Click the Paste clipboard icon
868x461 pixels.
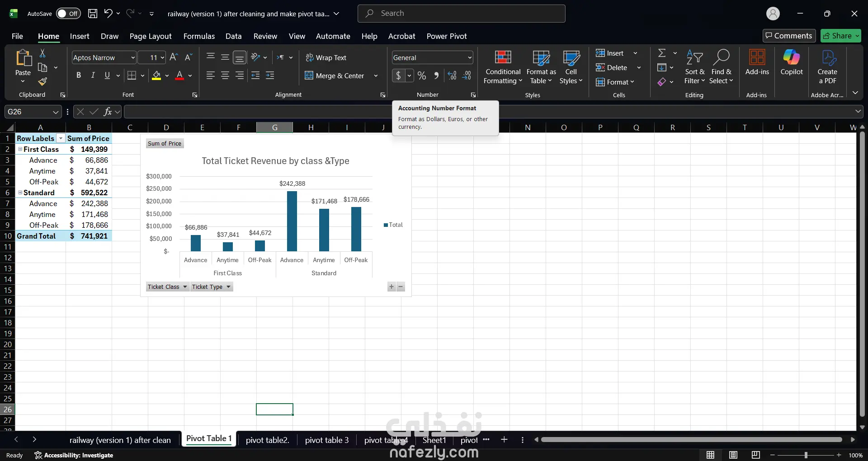tap(23, 58)
